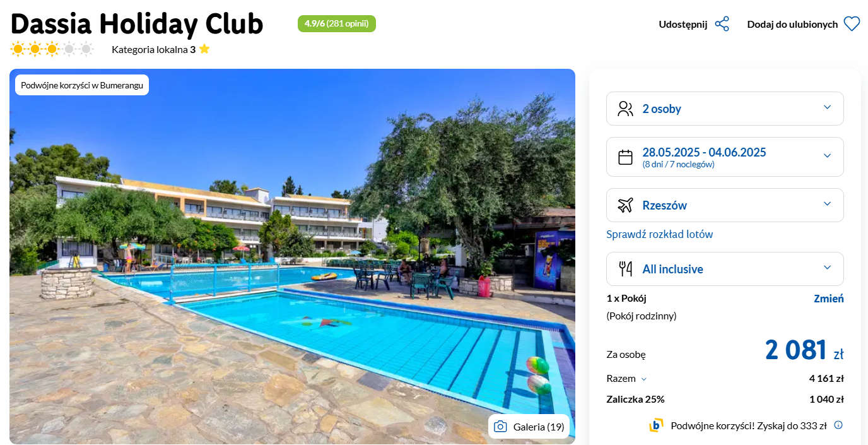868x445 pixels.
Task: Click the 4.9/6 reviews rating badge
Action: pos(337,24)
